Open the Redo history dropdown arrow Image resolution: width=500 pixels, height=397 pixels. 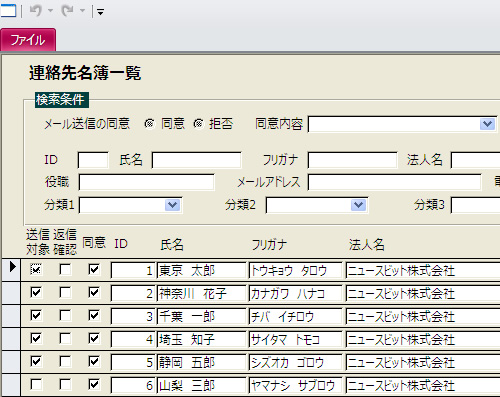pos(82,11)
